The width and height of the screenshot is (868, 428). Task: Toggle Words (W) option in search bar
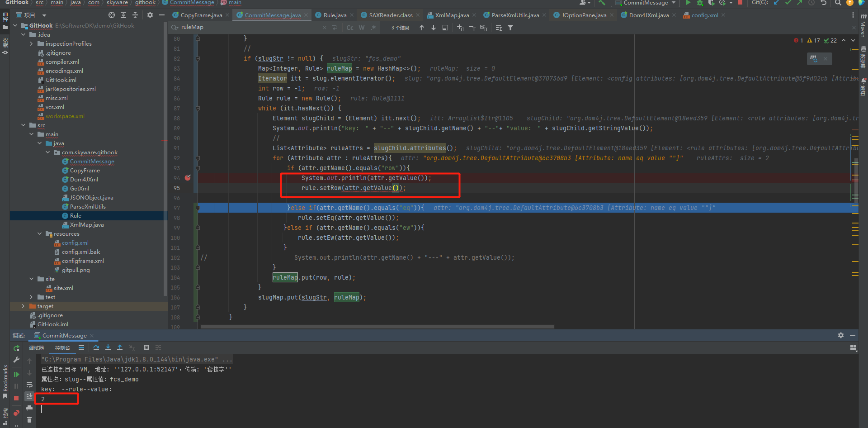362,28
